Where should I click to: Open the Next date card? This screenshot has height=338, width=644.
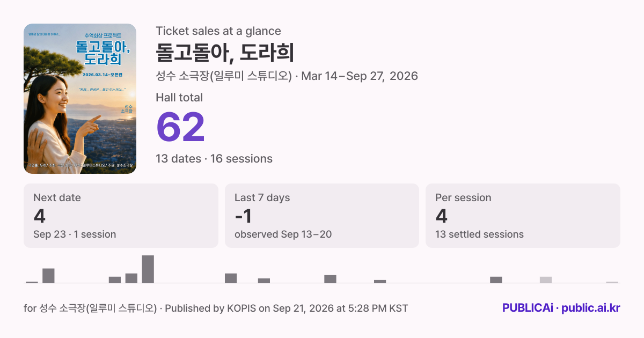(121, 216)
